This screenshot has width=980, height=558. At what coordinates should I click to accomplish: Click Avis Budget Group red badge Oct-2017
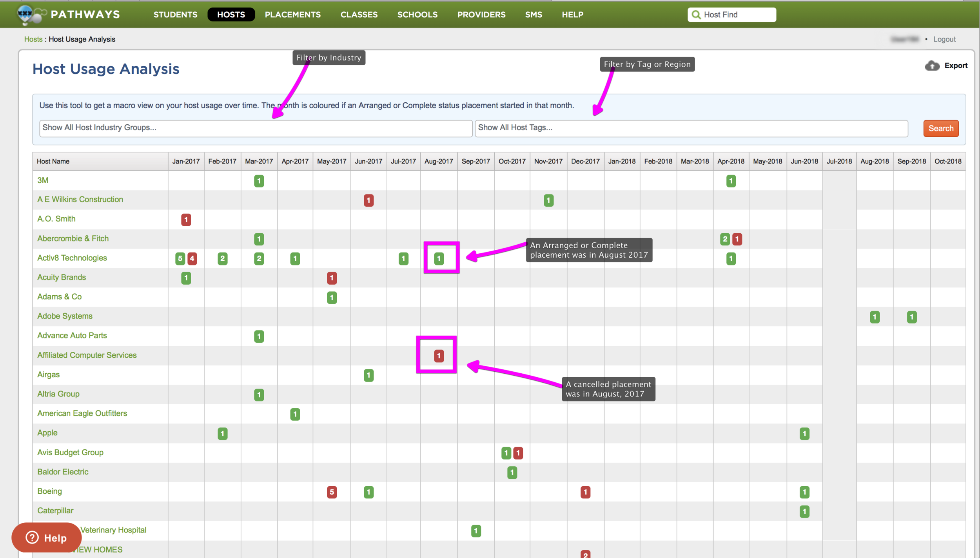click(518, 453)
